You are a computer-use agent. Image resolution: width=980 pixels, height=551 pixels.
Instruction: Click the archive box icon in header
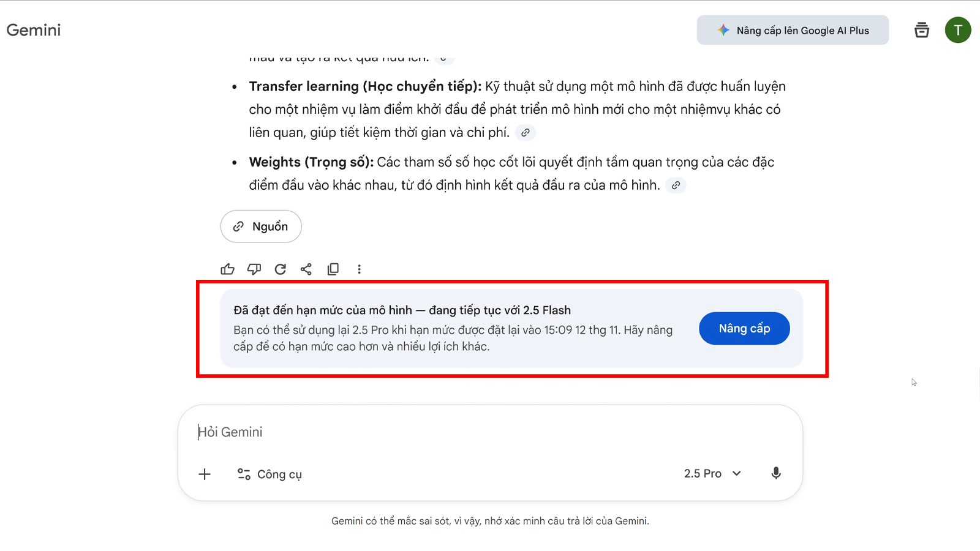pos(921,30)
